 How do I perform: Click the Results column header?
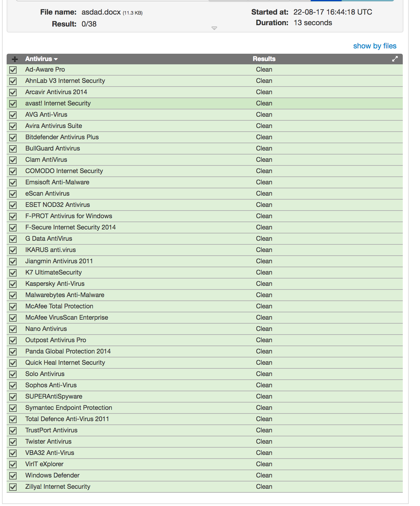[x=264, y=59]
